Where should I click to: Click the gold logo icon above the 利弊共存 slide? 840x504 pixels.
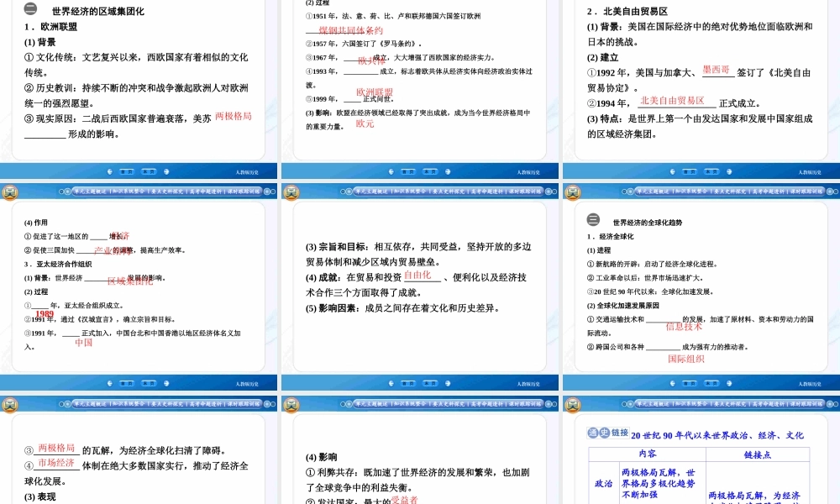291,405
